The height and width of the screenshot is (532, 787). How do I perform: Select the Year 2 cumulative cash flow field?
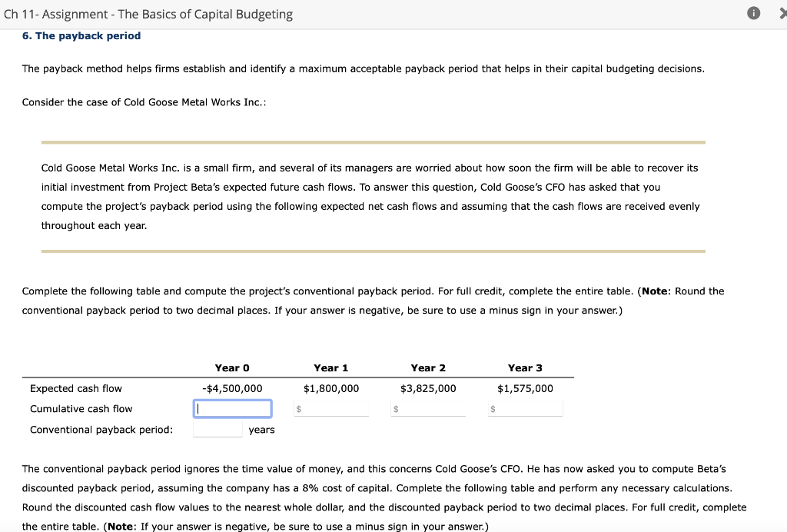[x=428, y=408]
